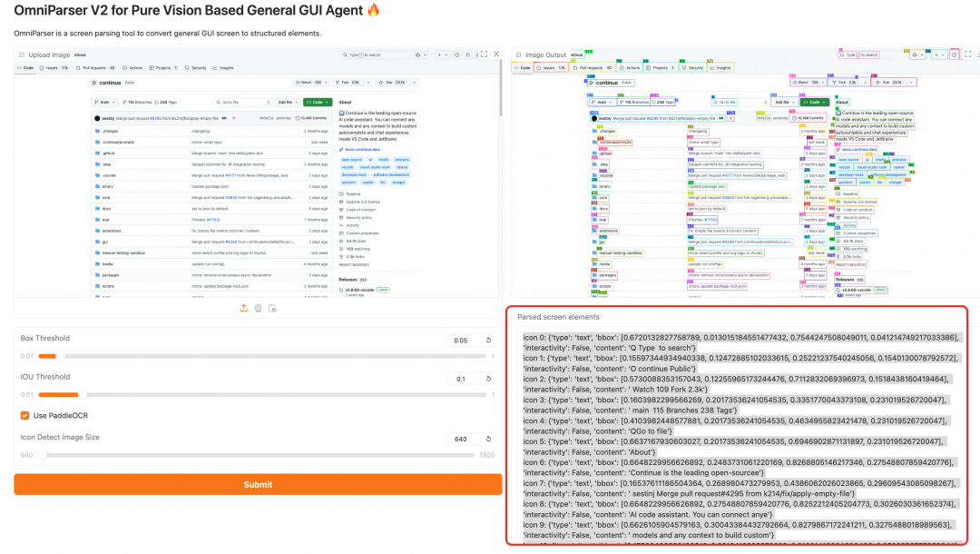Click main branch dropdown in Upload preview
The height and width of the screenshot is (554, 980).
(x=104, y=102)
